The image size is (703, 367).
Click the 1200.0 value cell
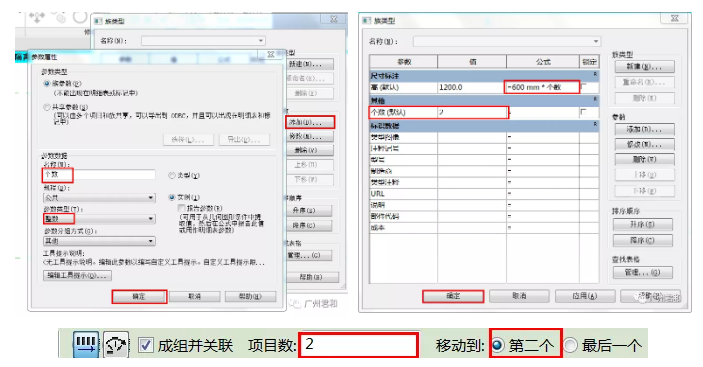(472, 87)
